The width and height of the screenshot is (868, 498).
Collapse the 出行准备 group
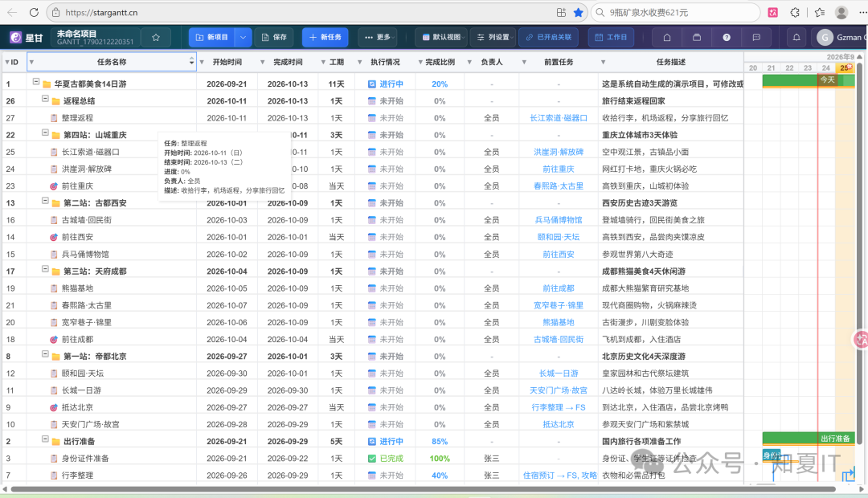coord(45,439)
